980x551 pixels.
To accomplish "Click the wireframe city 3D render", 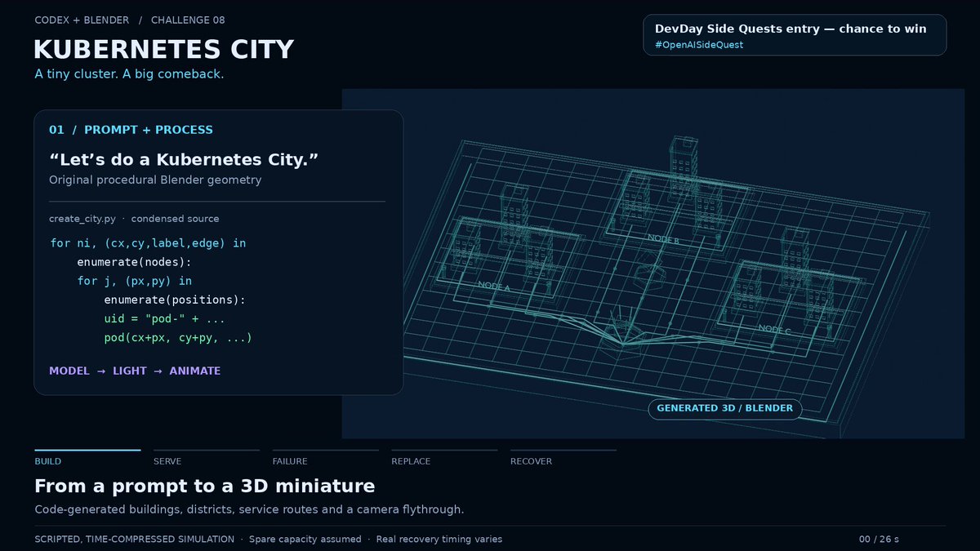I will tap(653, 264).
